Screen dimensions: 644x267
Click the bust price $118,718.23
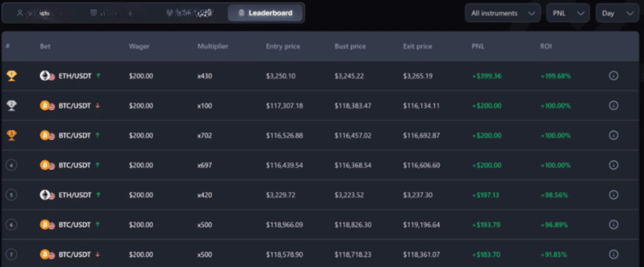pyautogui.click(x=353, y=254)
